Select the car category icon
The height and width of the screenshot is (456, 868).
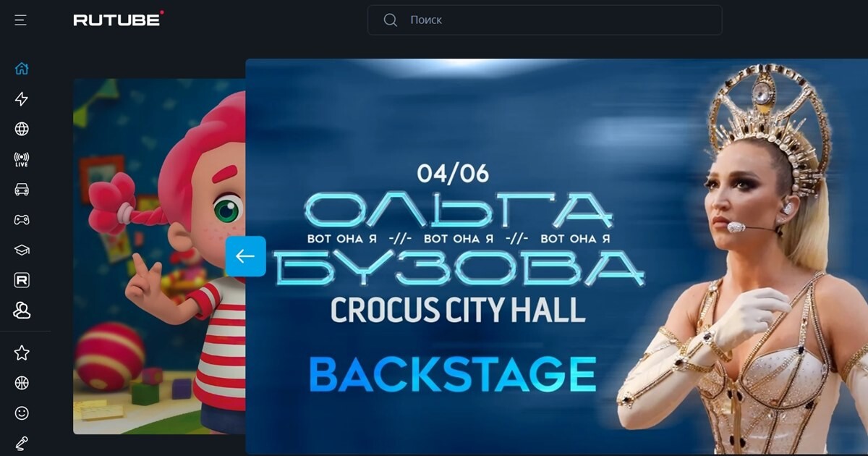pyautogui.click(x=22, y=190)
